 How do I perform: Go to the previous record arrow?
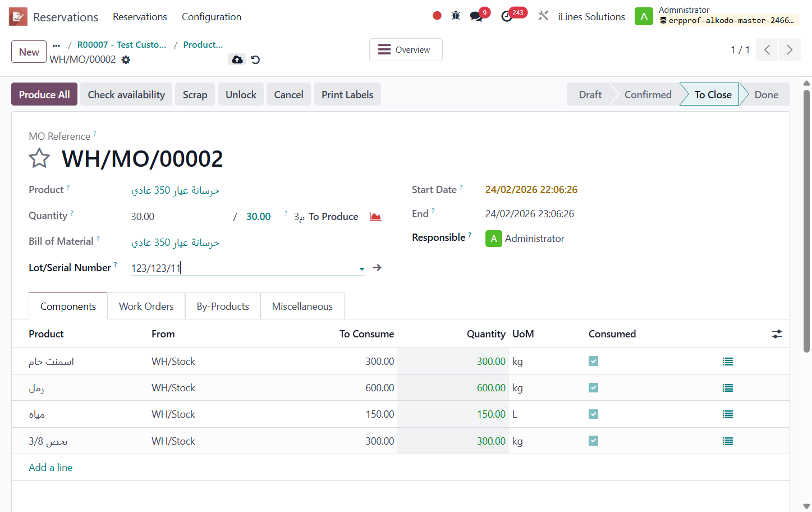point(767,49)
